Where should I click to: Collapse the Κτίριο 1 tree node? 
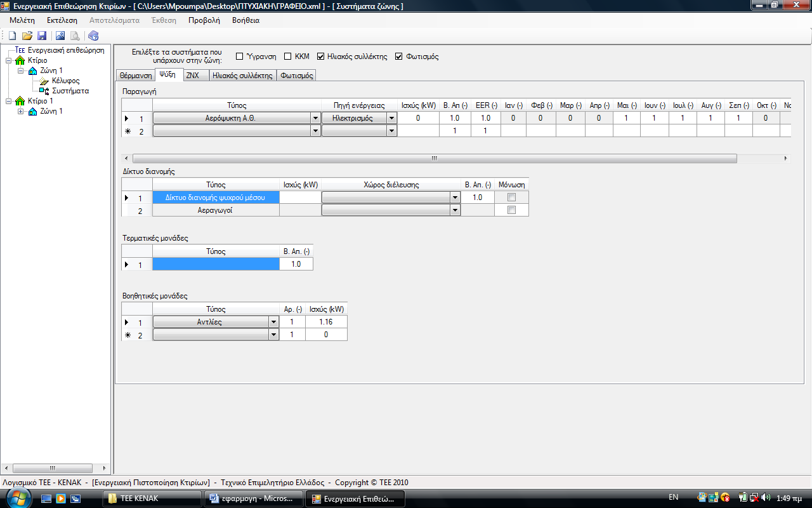[x=8, y=101]
